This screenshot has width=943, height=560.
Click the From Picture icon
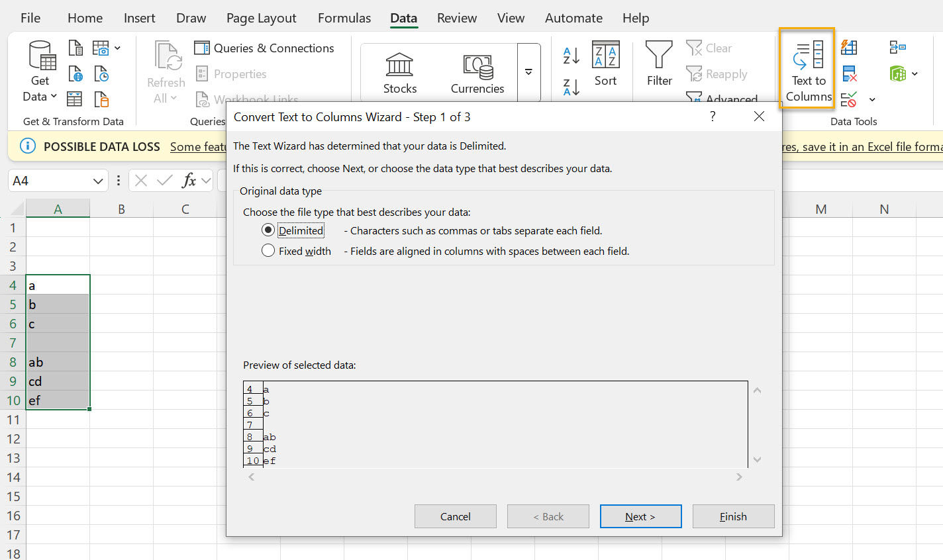click(101, 48)
